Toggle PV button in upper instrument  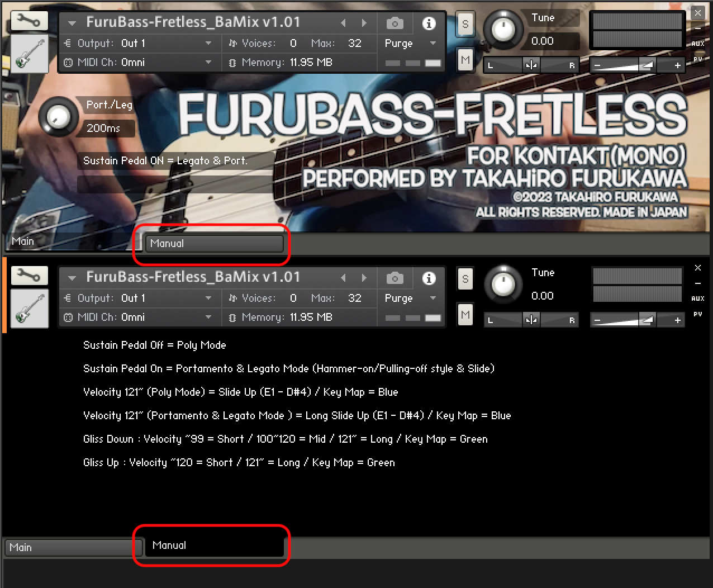(698, 59)
